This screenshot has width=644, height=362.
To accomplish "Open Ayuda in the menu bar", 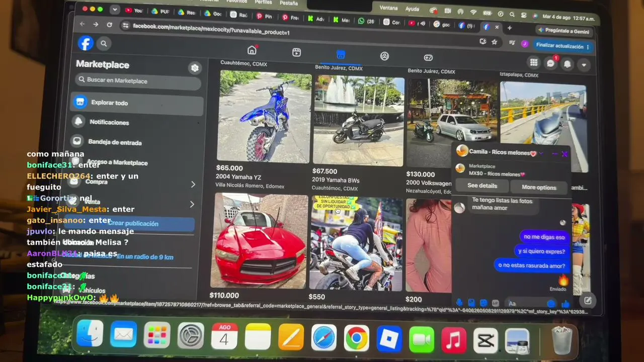I will pos(412,9).
